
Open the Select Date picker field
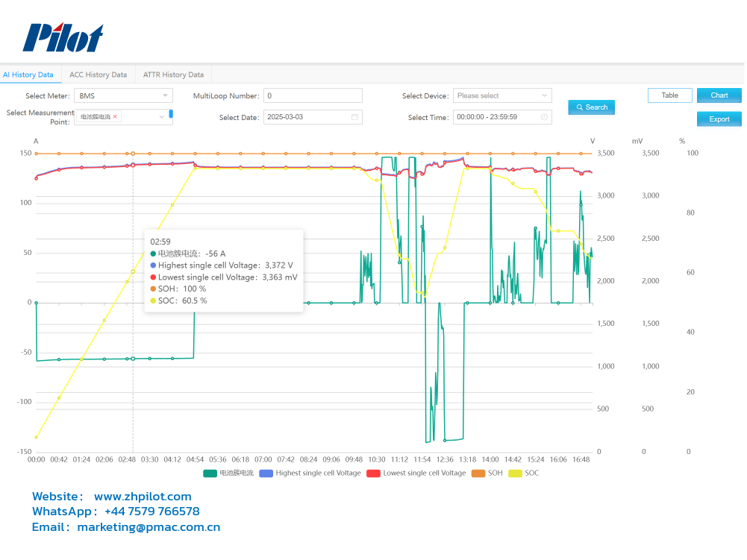pos(313,117)
